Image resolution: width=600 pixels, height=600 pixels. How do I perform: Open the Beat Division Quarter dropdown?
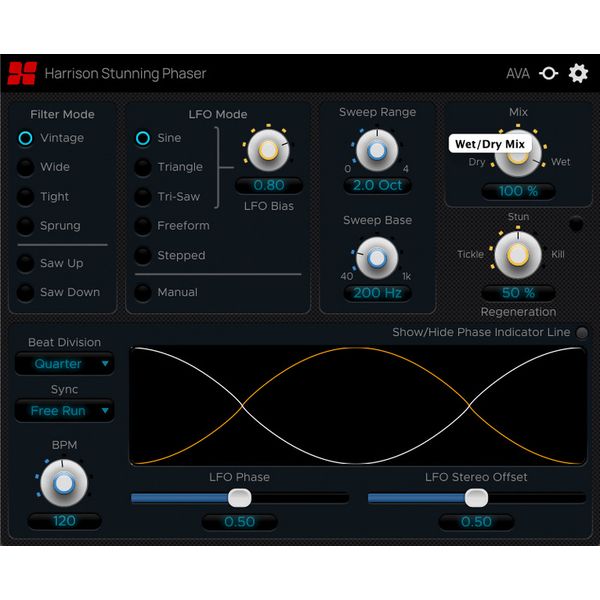[x=64, y=364]
